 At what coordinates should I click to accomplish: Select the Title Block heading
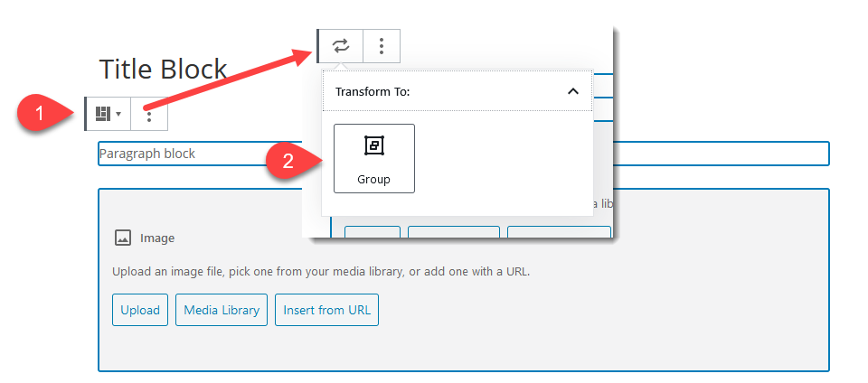tap(163, 70)
